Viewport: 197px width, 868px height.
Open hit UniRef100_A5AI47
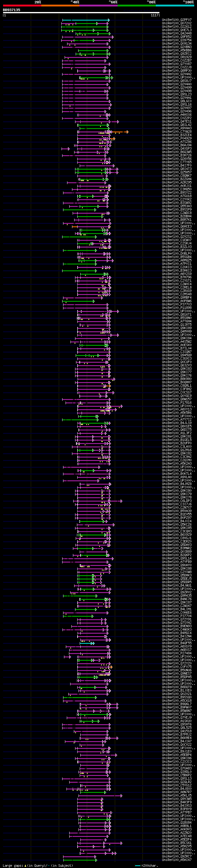[x=177, y=860]
